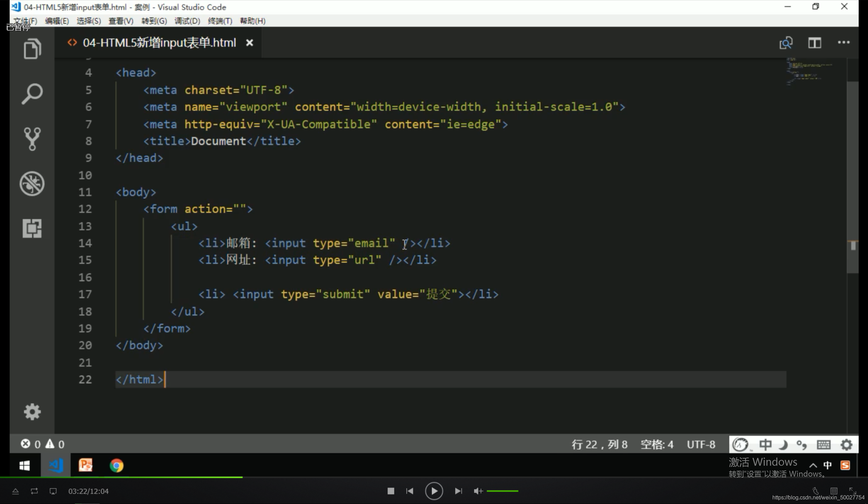The width and height of the screenshot is (868, 504).
Task: Click the player screen display icon
Action: coord(53,491)
